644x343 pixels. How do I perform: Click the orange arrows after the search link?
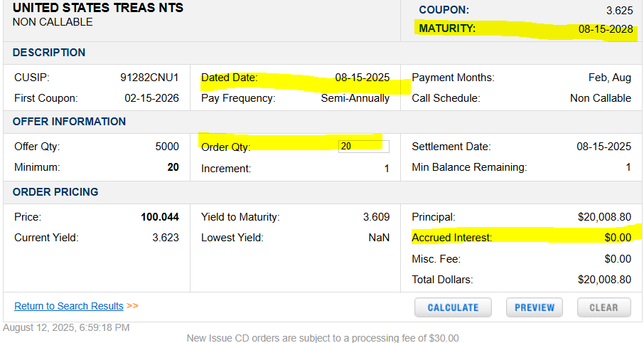coord(133,306)
